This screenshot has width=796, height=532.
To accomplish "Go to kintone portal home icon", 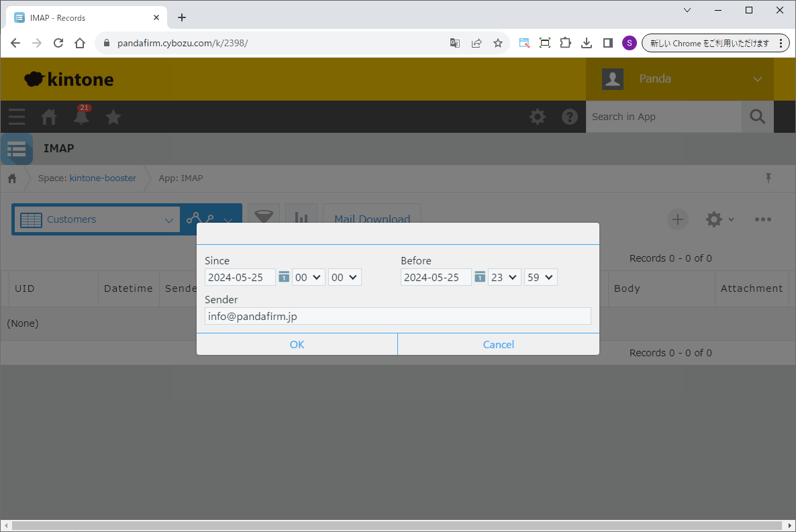I will pos(49,117).
